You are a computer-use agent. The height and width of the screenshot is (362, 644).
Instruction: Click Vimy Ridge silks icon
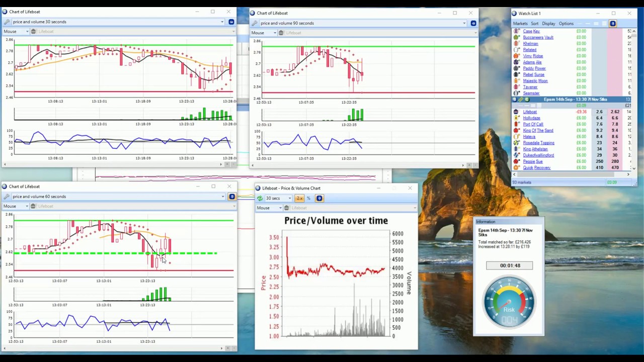coord(516,56)
